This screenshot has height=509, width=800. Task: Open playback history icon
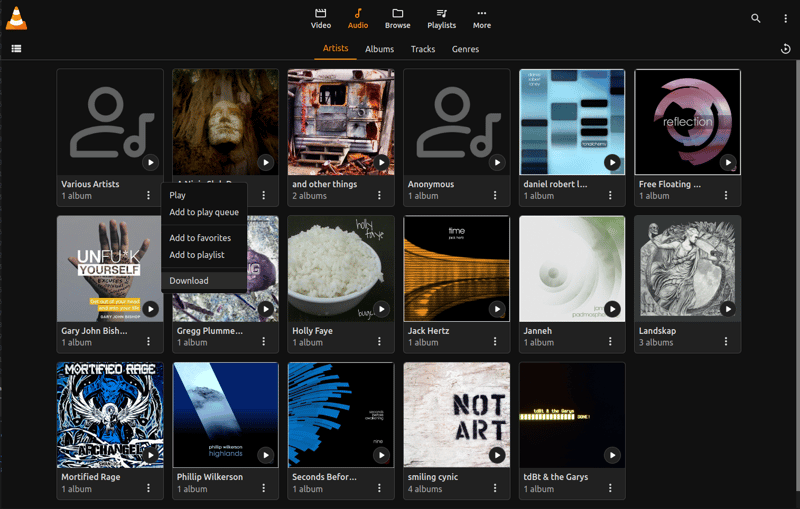[x=785, y=48]
